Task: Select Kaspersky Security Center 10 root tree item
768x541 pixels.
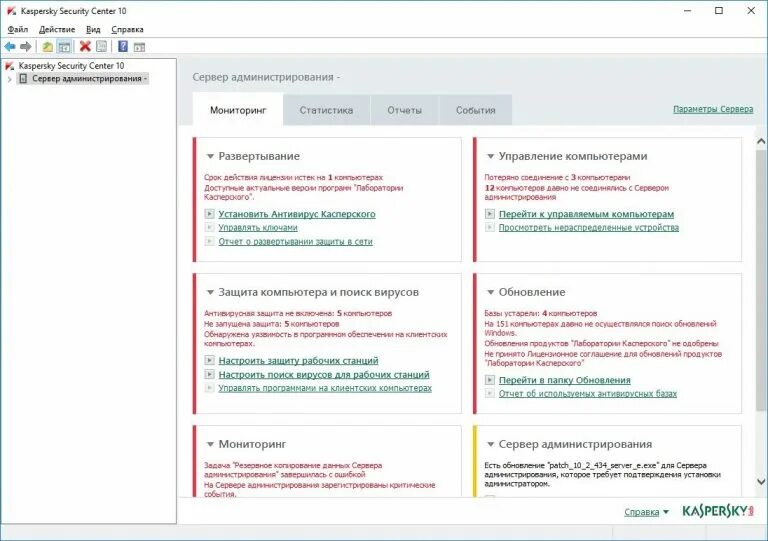Action: coord(72,66)
